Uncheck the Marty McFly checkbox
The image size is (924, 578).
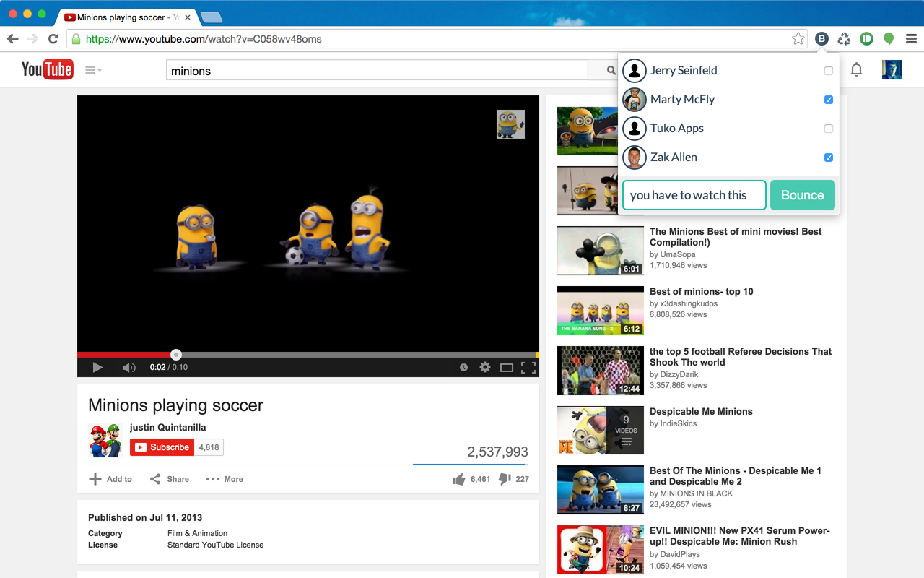[829, 100]
